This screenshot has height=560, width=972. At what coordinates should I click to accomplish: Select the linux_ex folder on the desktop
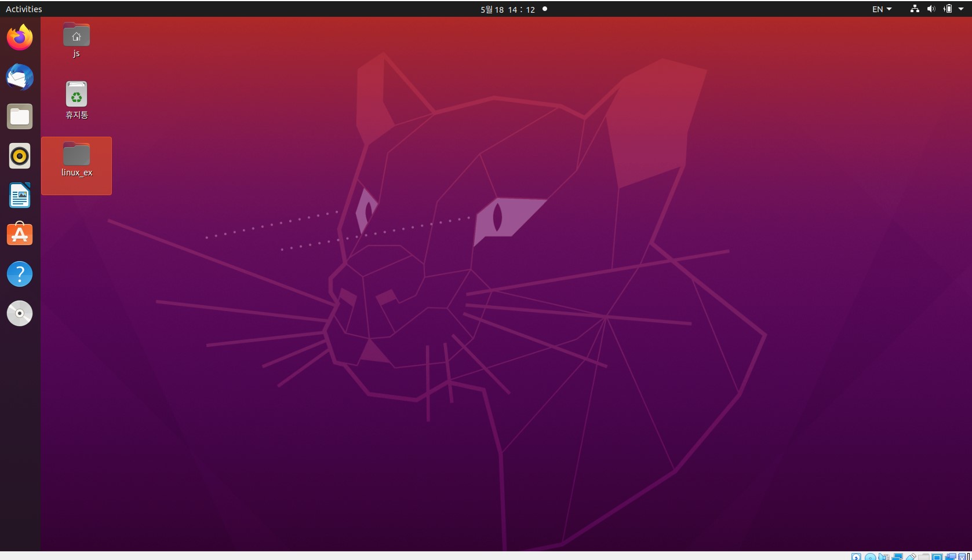[77, 166]
